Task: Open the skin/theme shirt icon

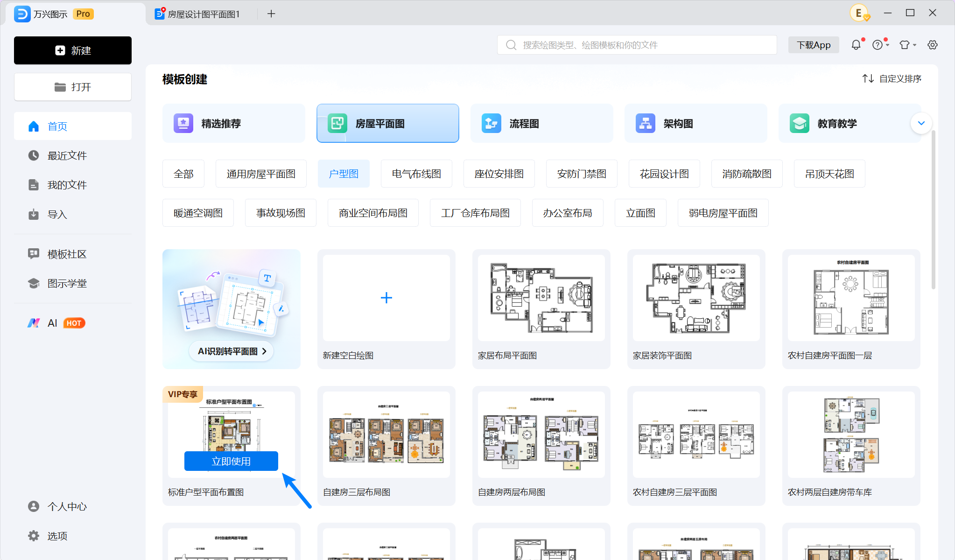Action: pyautogui.click(x=905, y=45)
